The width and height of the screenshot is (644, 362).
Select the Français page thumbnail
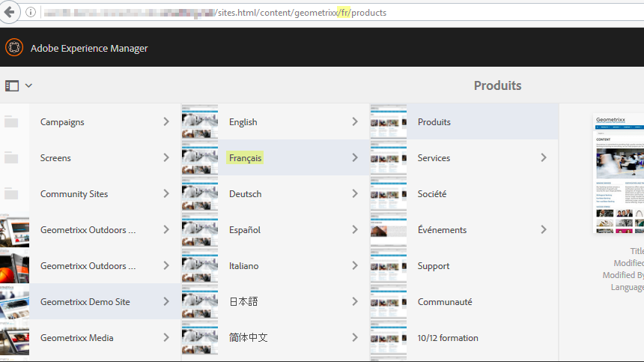[x=200, y=158]
